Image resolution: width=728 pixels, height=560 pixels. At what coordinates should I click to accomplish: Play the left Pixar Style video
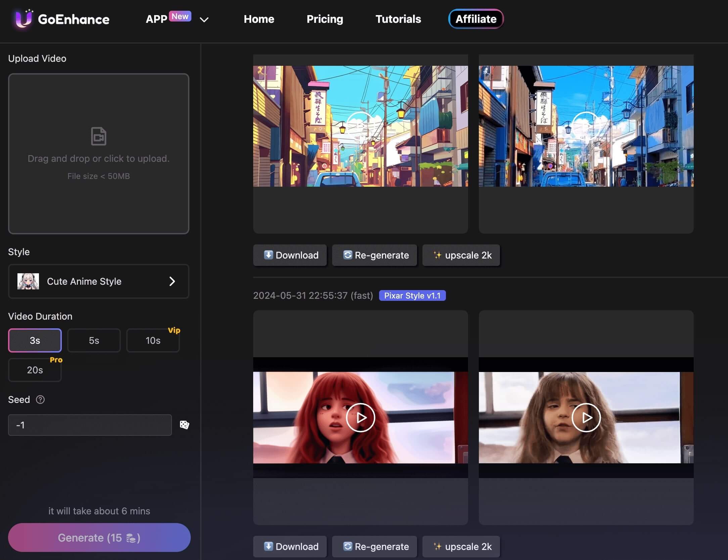[x=360, y=417]
